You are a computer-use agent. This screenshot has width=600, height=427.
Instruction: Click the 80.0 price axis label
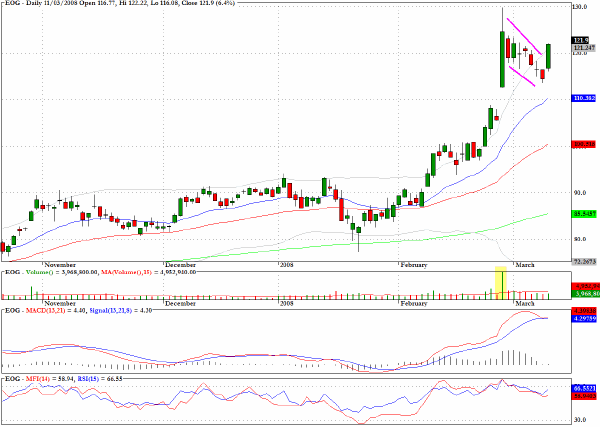point(580,239)
